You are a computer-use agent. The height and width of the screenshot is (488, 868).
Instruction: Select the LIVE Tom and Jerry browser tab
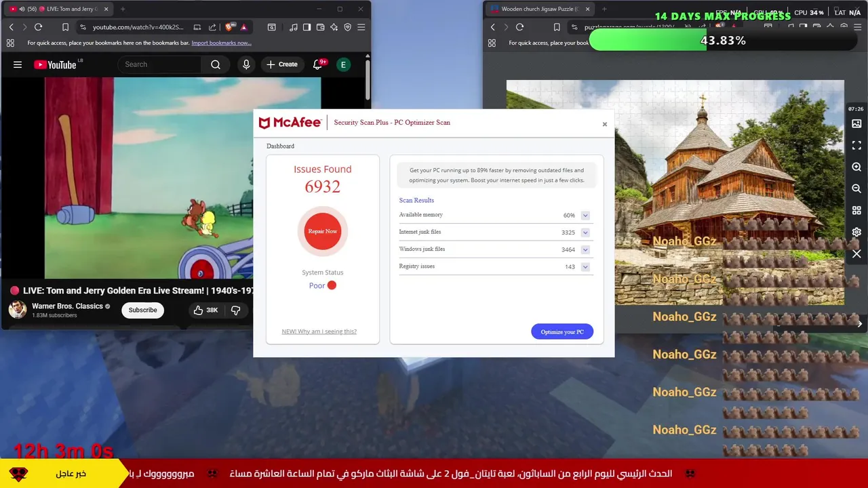(60, 9)
